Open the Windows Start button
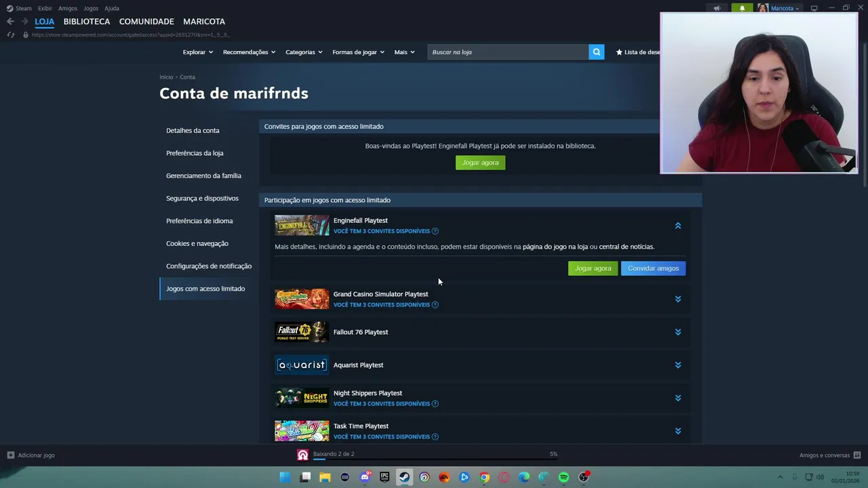The height and width of the screenshot is (488, 868). point(285,477)
